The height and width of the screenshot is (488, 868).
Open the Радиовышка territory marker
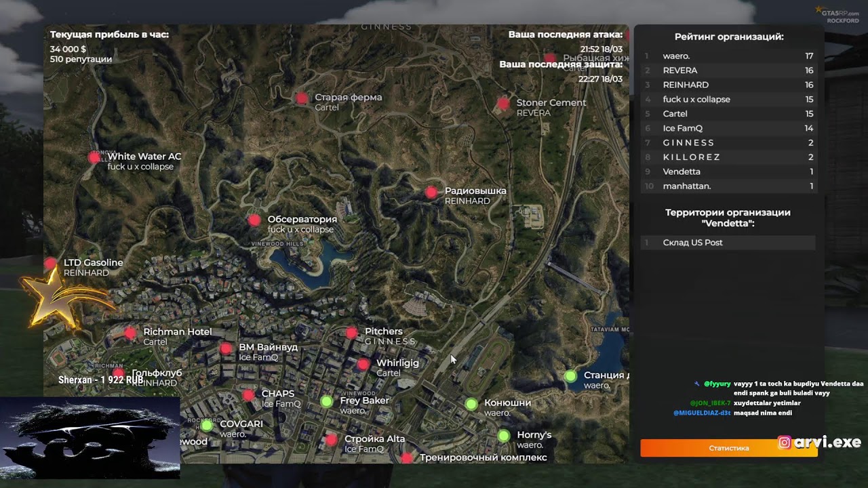coord(431,192)
